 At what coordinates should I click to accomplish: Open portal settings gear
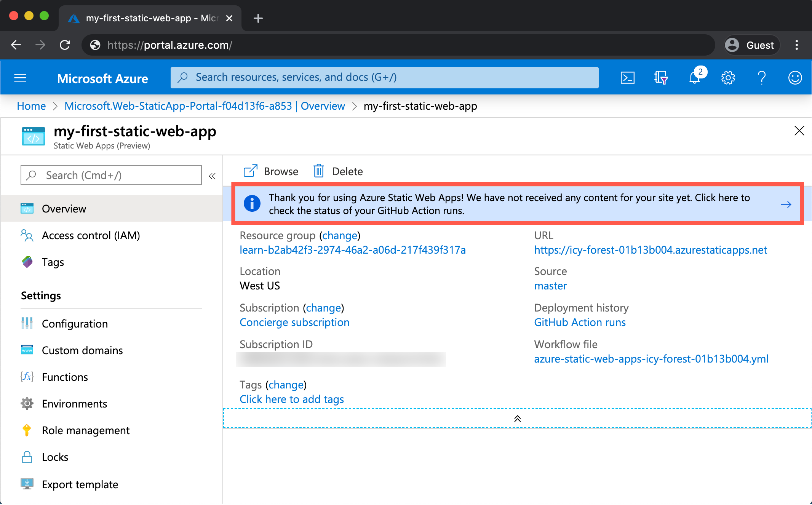pyautogui.click(x=728, y=78)
